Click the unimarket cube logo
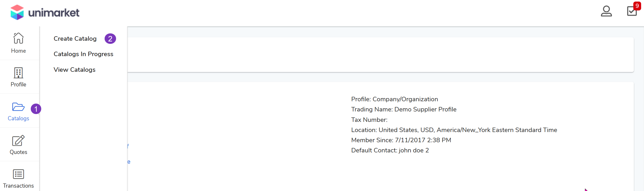The image size is (644, 191). click(17, 12)
